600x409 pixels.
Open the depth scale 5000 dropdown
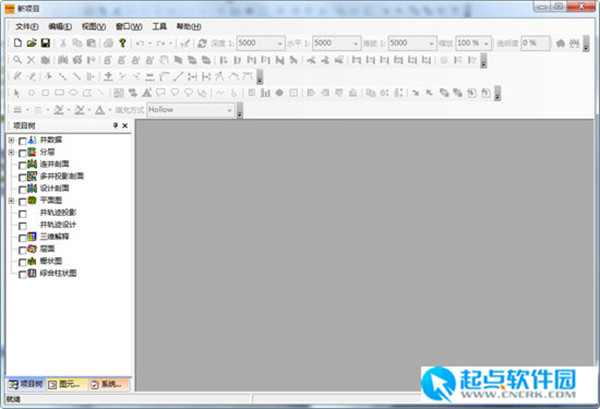[x=279, y=44]
